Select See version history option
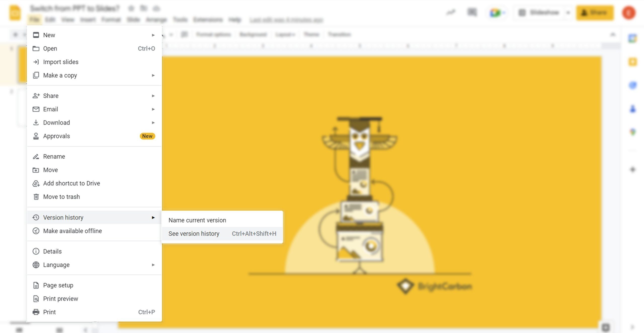Image resolution: width=644 pixels, height=333 pixels. coord(194,233)
